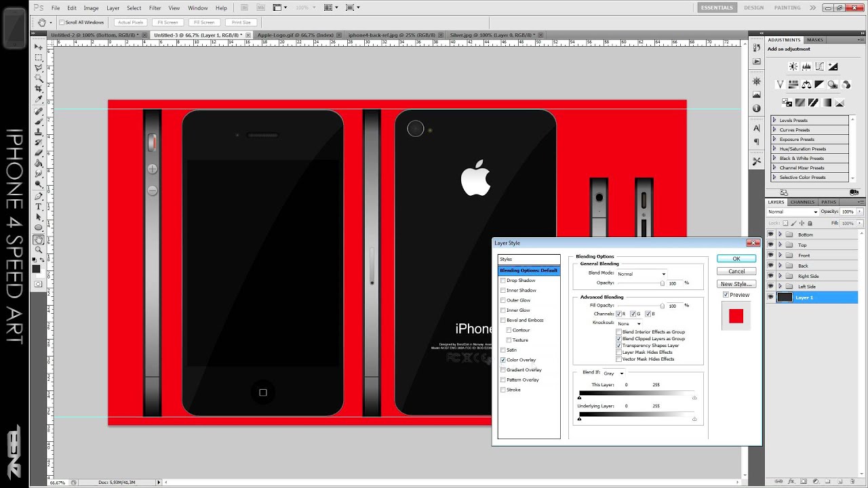Open the Filter menu

click(155, 7)
